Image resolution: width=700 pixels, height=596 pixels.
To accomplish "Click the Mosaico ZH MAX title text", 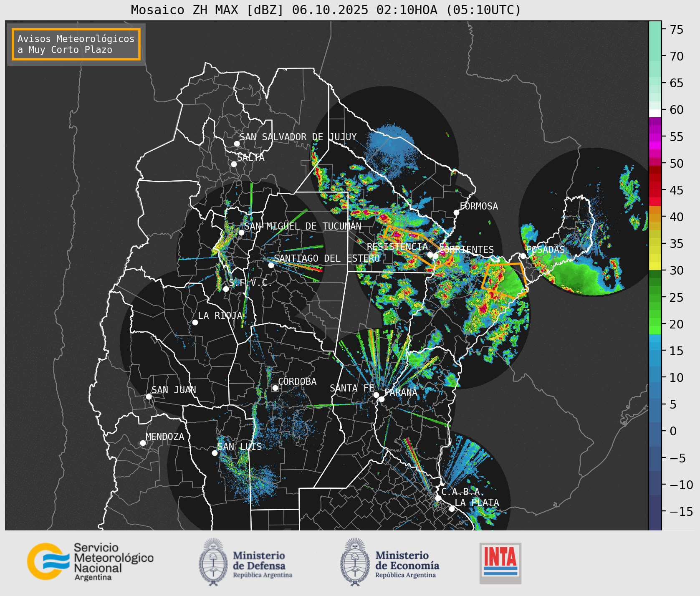I will pyautogui.click(x=326, y=10).
